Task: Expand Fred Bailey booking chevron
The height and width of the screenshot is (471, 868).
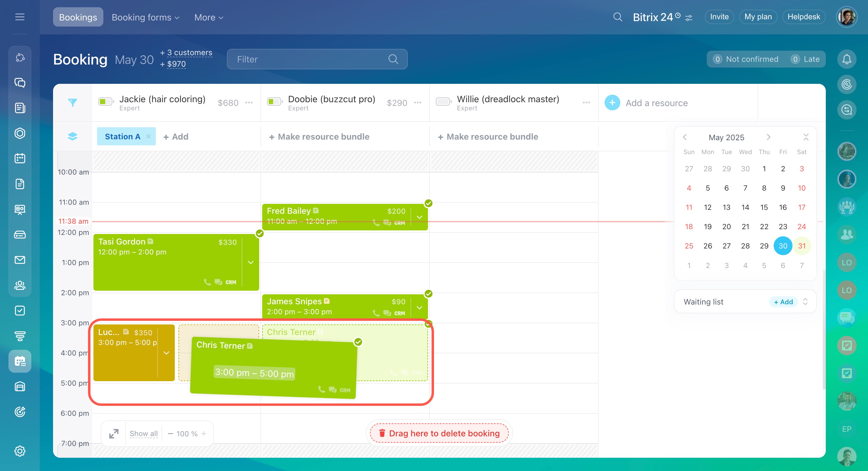Action: coord(420,217)
